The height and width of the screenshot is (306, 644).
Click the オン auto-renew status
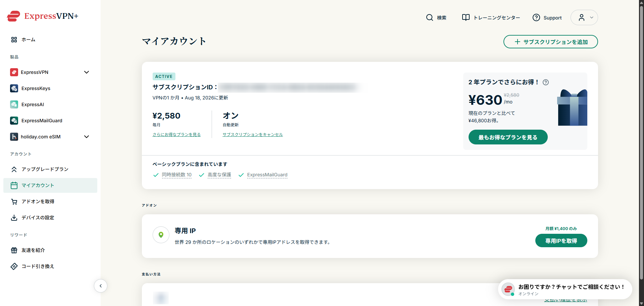tap(230, 116)
